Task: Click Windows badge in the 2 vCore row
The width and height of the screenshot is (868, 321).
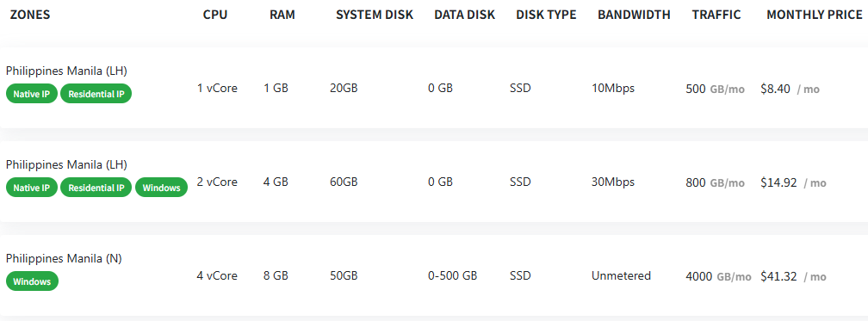Action: [x=161, y=188]
